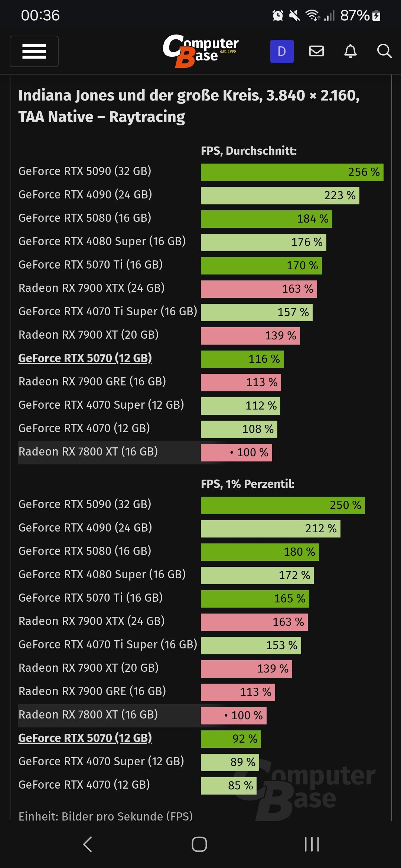Tap the Android home navigation button

(199, 844)
